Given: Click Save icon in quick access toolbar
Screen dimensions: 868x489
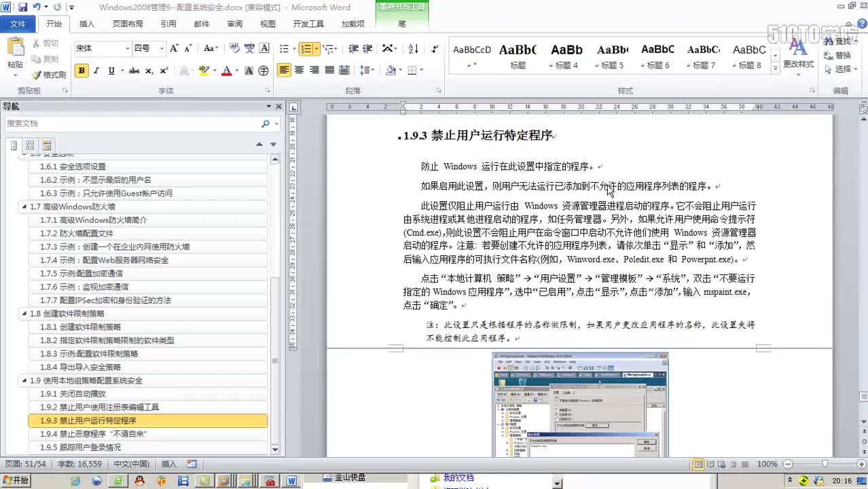Looking at the screenshot, I should click(x=22, y=7).
